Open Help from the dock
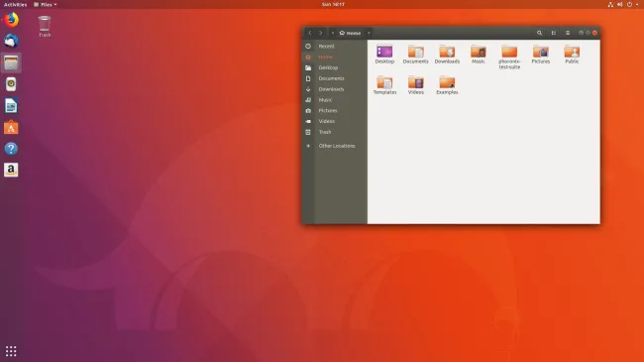Image resolution: width=644 pixels, height=362 pixels. tap(11, 149)
